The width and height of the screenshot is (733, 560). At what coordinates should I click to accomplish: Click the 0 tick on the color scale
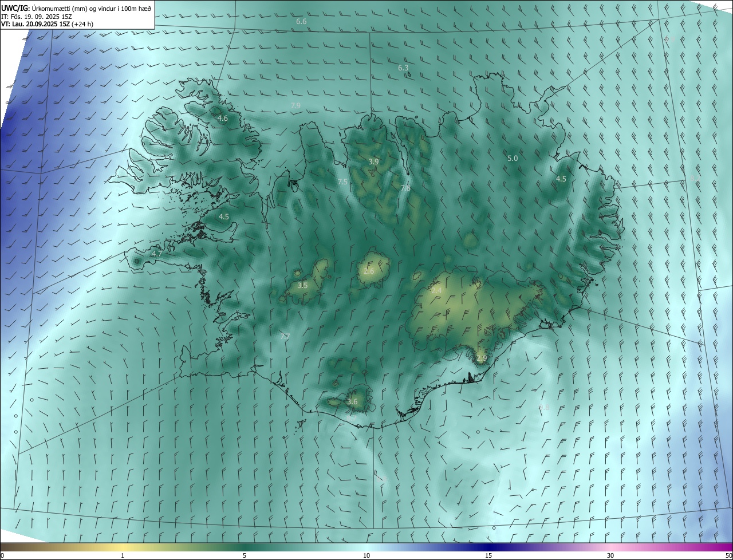tap(2, 555)
